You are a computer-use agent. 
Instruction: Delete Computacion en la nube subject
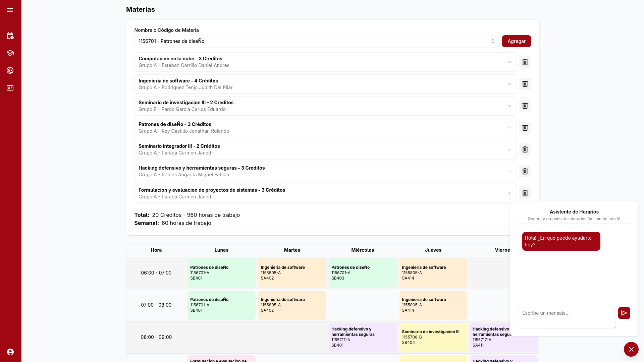pos(525,62)
